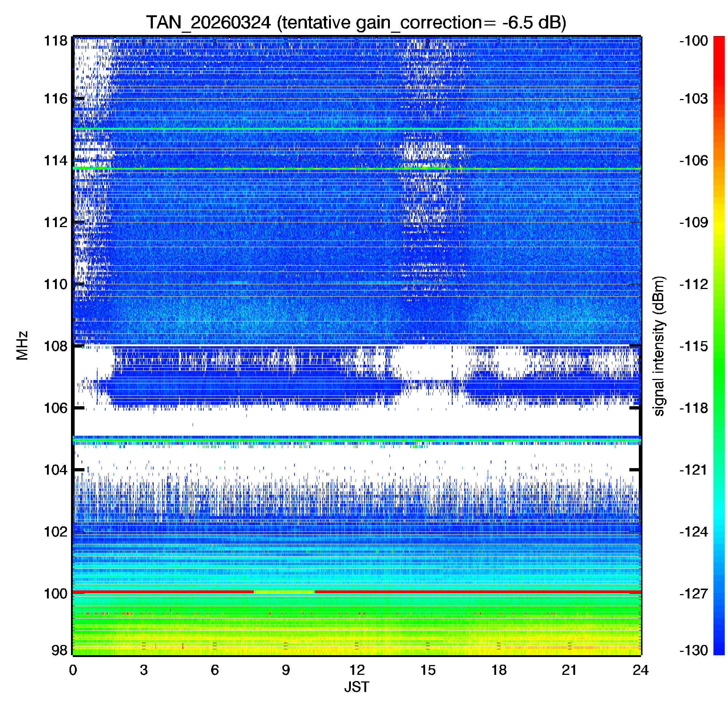Click the 12 tick label on the time axis
This screenshot has height=728, width=728.
tap(356, 670)
